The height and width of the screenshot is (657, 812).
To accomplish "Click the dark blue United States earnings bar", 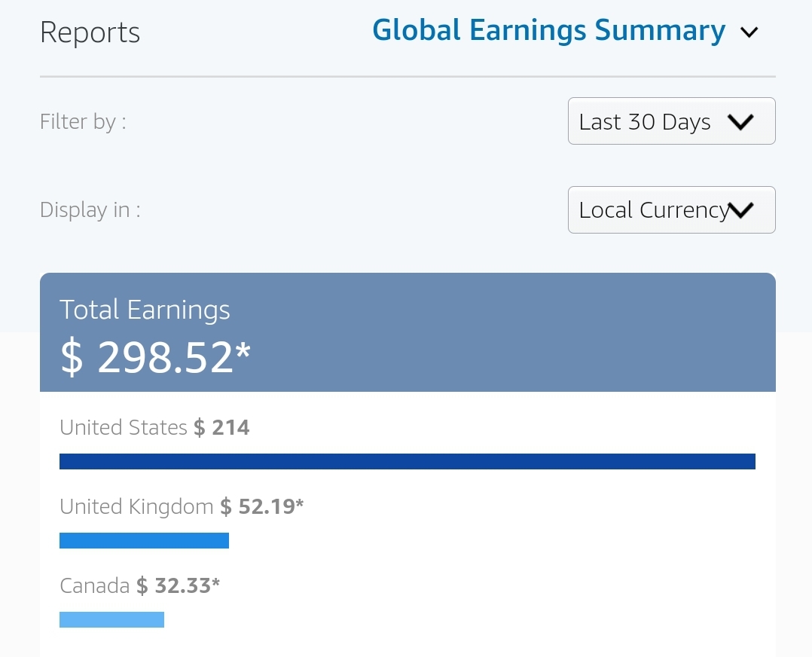I will point(407,461).
